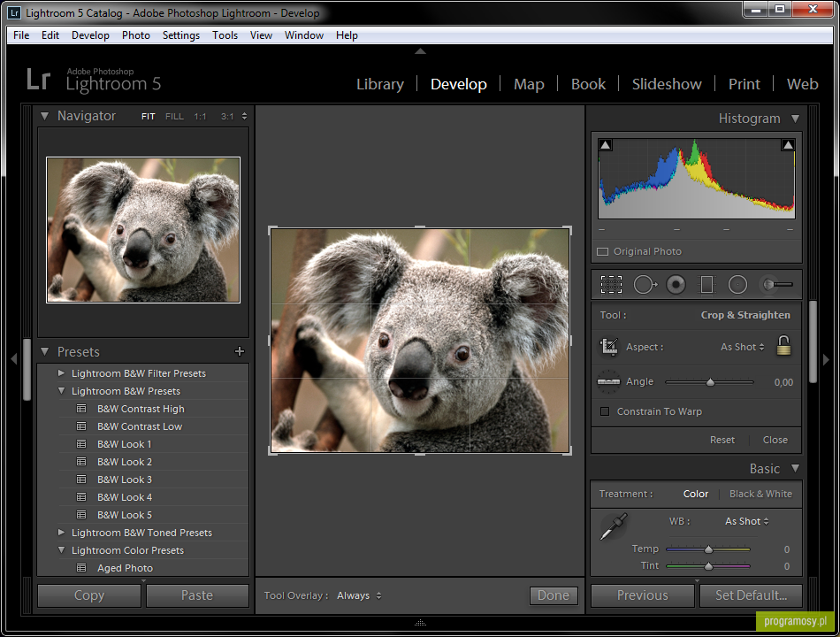Click the Copy button
The height and width of the screenshot is (637, 840).
point(89,595)
